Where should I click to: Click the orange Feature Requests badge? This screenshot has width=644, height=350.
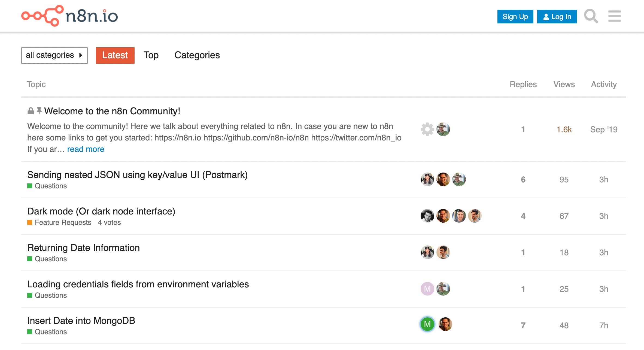[63, 222]
